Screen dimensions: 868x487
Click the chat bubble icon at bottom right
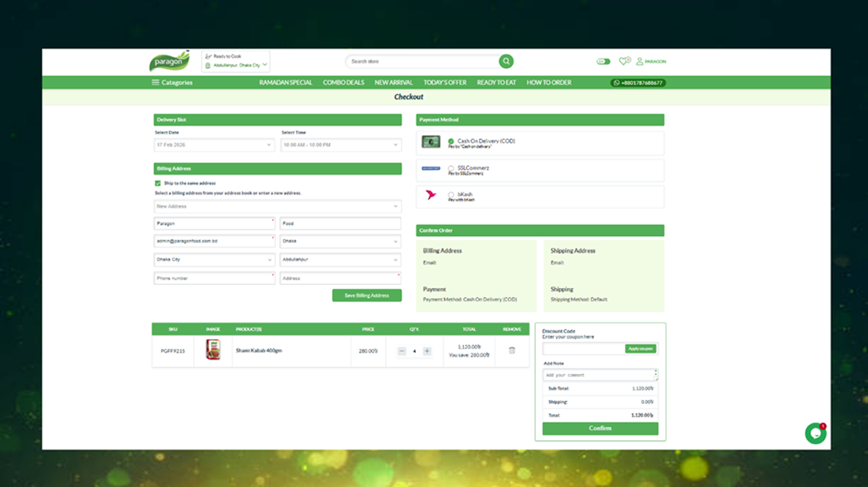click(x=815, y=433)
